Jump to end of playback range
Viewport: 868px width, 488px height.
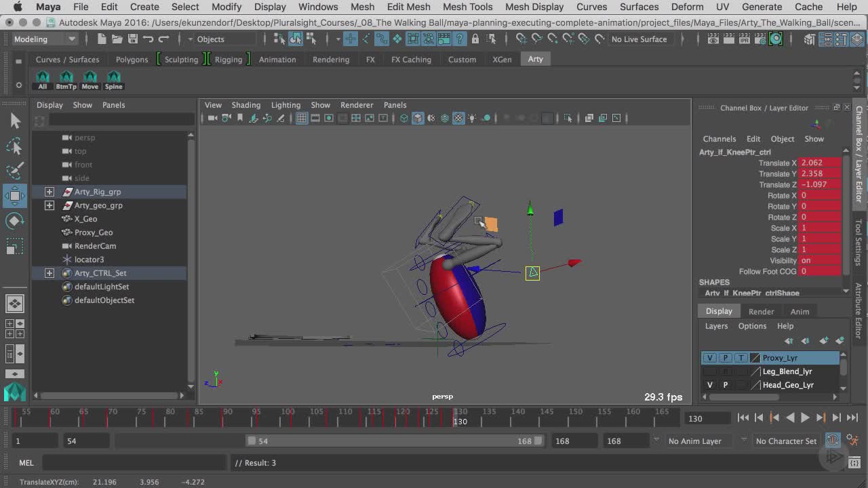point(852,418)
